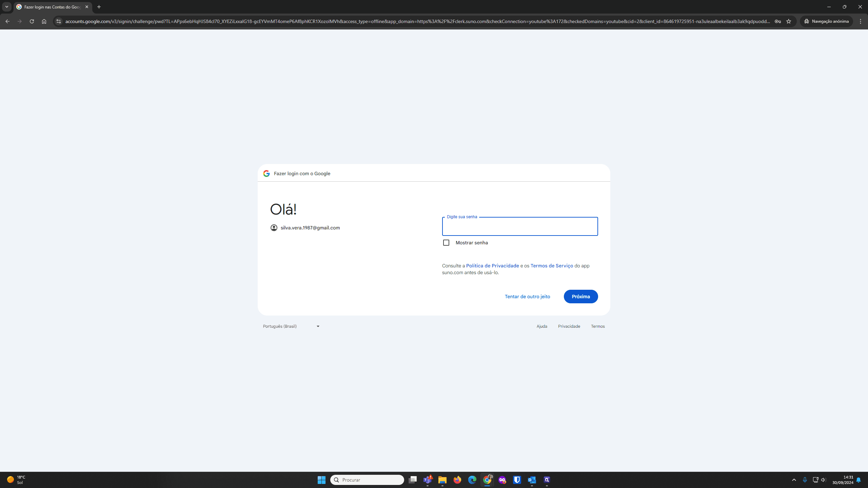The height and width of the screenshot is (488, 868).
Task: Open site information icon in address bar
Action: 59,21
